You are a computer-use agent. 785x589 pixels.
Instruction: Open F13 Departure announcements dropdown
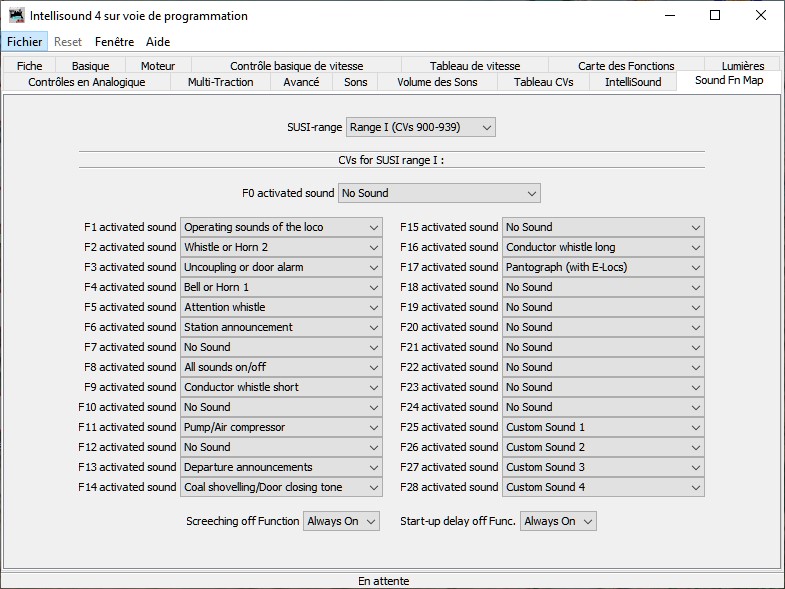[281, 468]
